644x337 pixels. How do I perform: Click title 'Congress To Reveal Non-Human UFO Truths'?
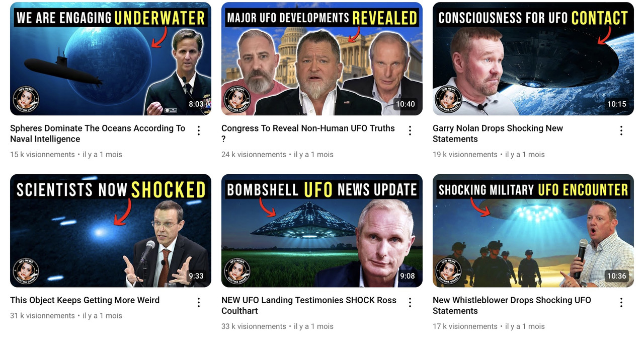click(x=308, y=133)
